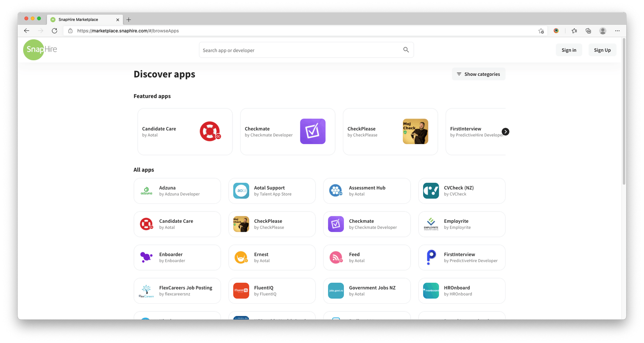Open a new browser tab

(128, 19)
